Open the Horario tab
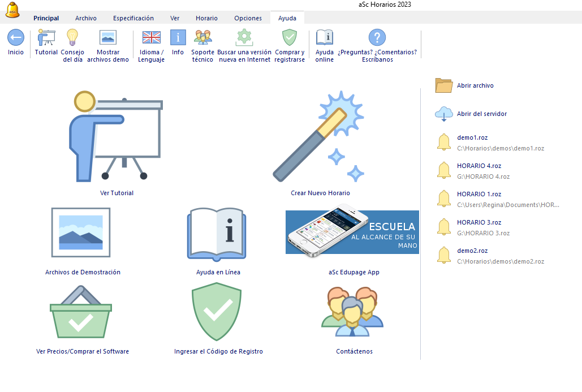582x392 pixels. tap(207, 18)
